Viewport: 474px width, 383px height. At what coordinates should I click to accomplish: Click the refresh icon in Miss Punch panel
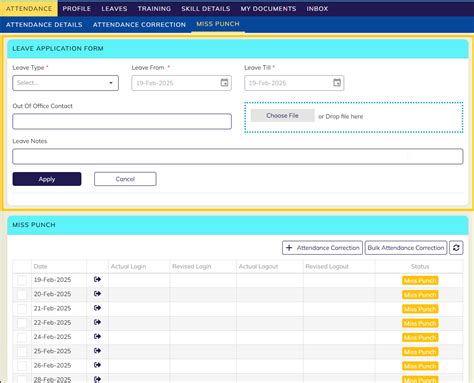(x=456, y=248)
